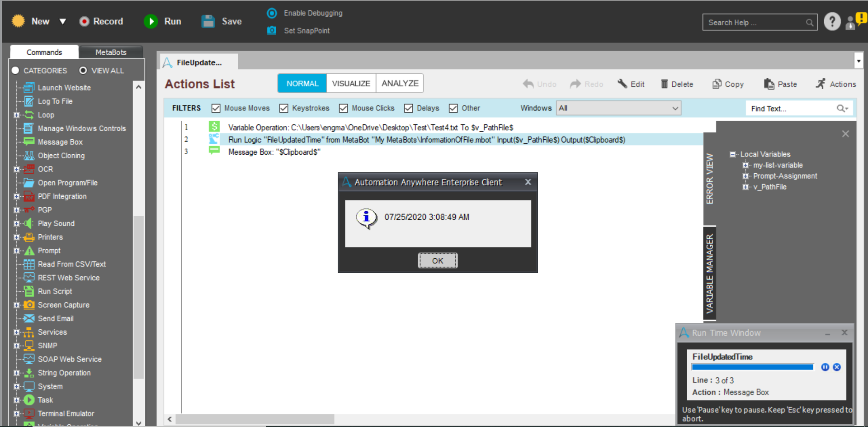The height and width of the screenshot is (427, 868).
Task: Click the Record button
Action: click(101, 21)
